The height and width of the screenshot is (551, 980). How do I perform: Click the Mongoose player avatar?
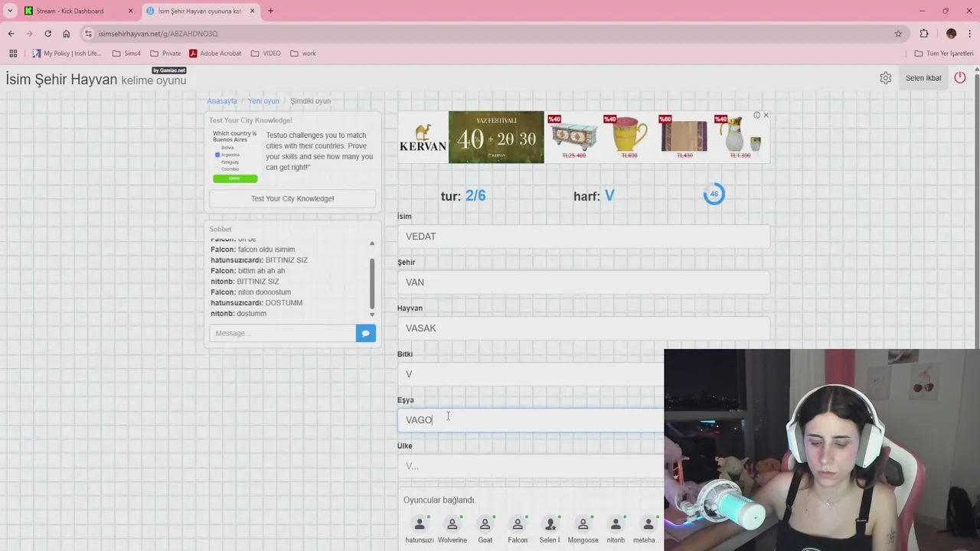pos(583,524)
